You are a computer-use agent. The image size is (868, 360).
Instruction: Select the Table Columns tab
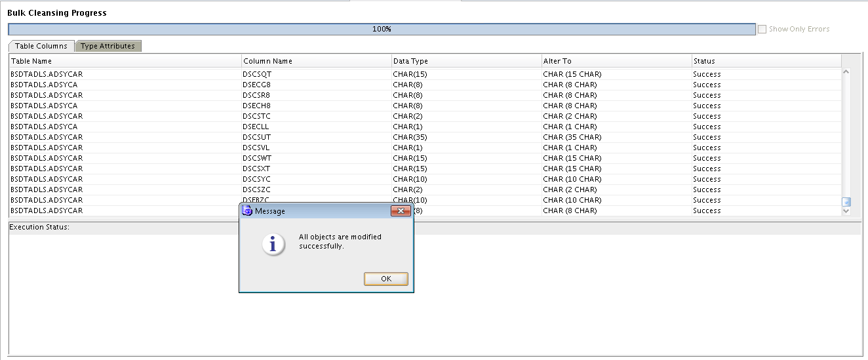(41, 46)
